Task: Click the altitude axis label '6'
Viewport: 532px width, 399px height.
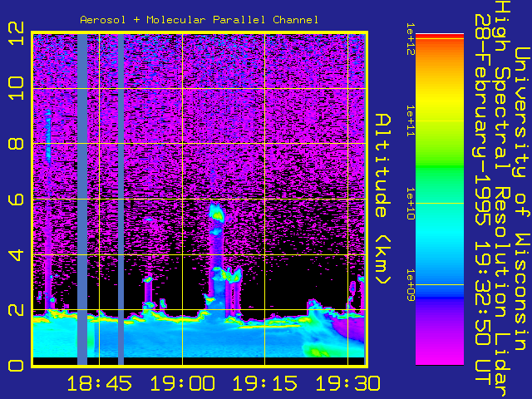Action: (16, 199)
